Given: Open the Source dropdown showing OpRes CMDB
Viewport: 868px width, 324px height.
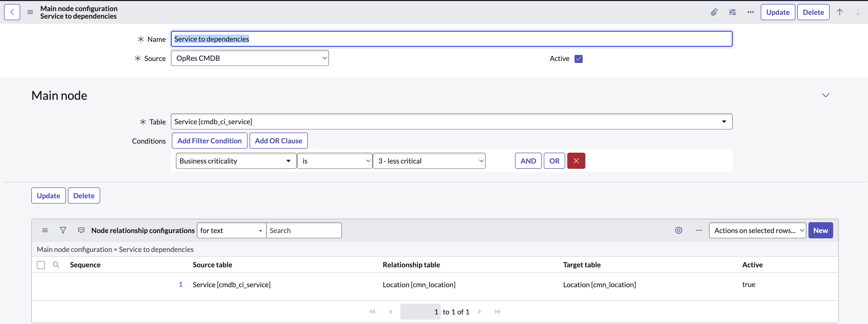Looking at the screenshot, I should click(x=250, y=58).
